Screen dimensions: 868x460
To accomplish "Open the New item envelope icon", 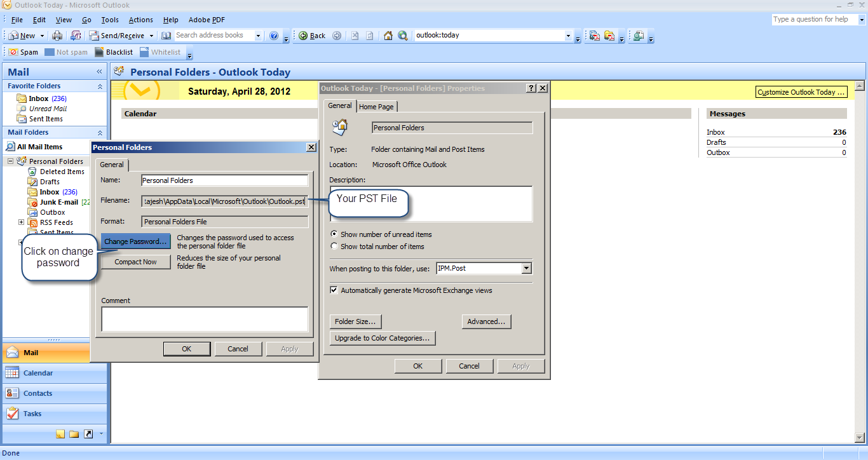I will 13,36.
